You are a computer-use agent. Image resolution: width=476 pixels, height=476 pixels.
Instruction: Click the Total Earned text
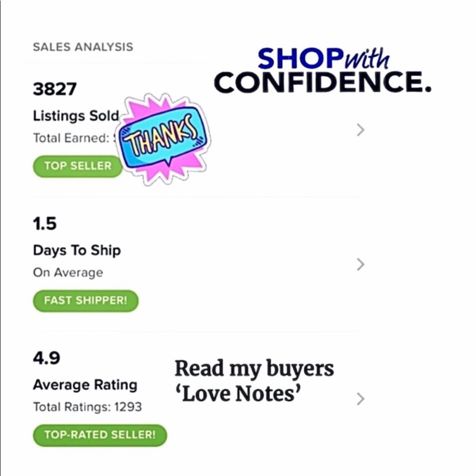pos(74,138)
